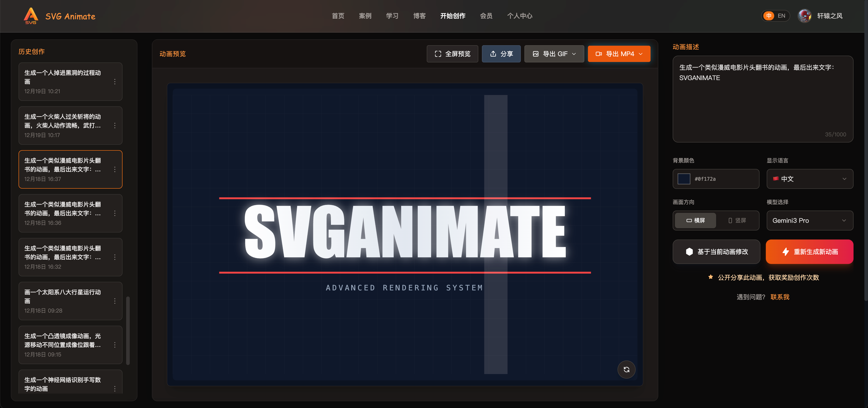Click the animation description text area
The width and height of the screenshot is (868, 408).
click(x=762, y=101)
